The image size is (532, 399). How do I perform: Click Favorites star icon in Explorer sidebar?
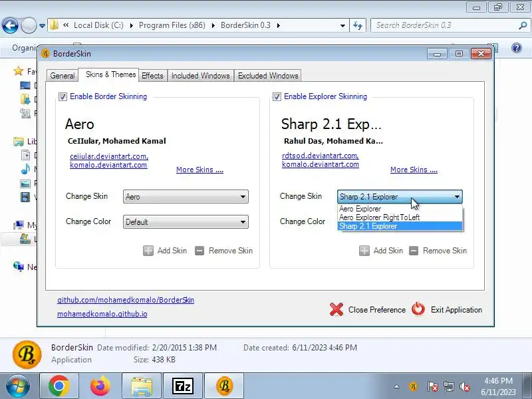pyautogui.click(x=19, y=71)
